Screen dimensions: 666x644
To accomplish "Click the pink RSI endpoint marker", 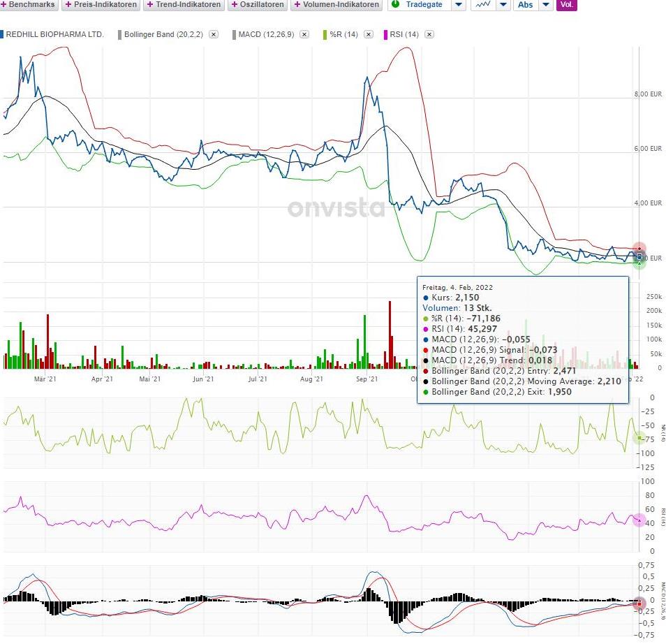I will point(639,520).
